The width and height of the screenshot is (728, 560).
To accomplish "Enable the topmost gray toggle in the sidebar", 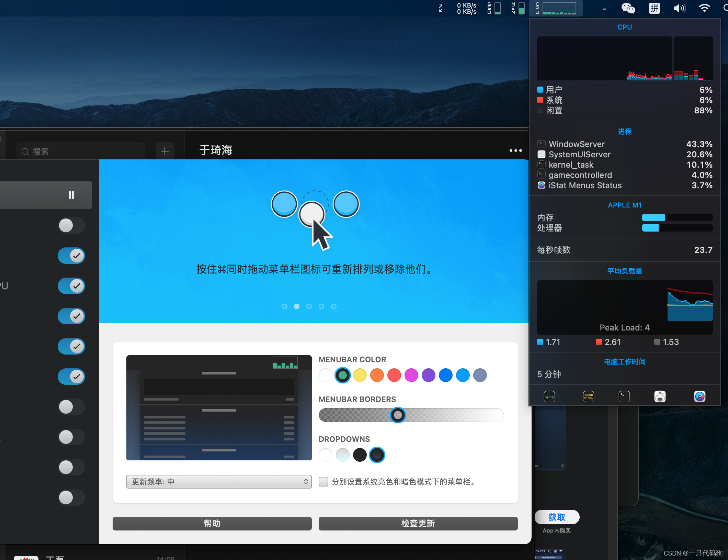I will [71, 225].
